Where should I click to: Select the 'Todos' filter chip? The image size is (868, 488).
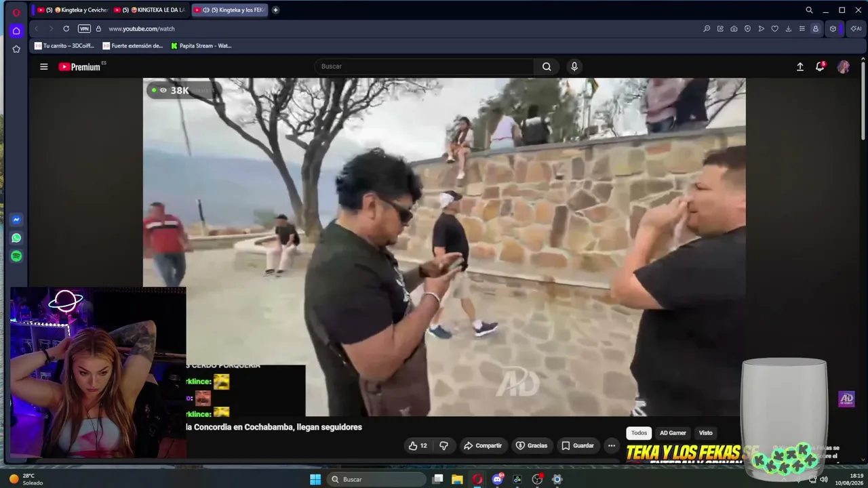(x=639, y=433)
